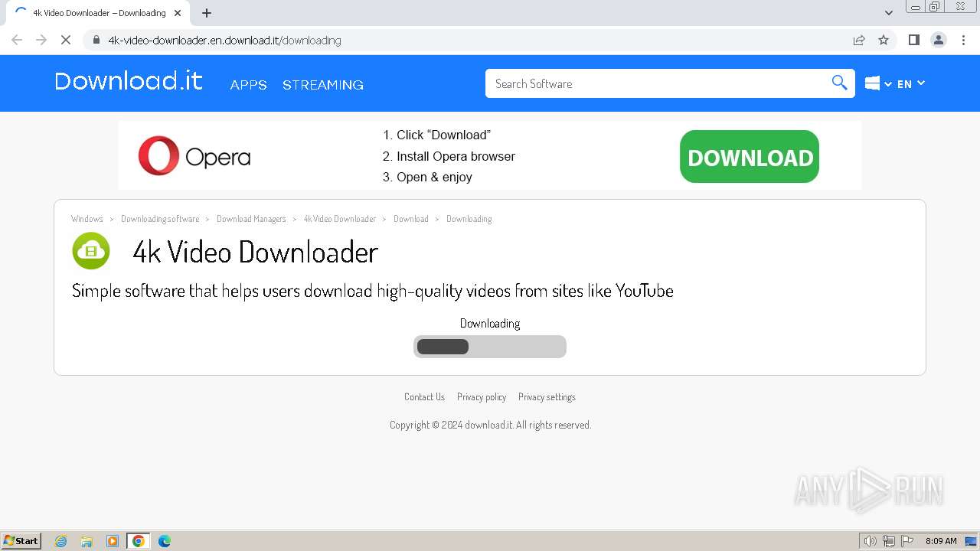Launch Microsoft Edge from taskbar

(165, 541)
